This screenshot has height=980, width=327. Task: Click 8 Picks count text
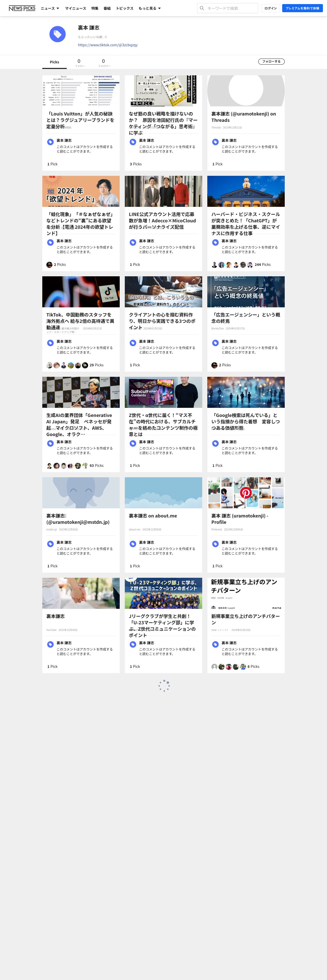(x=253, y=667)
